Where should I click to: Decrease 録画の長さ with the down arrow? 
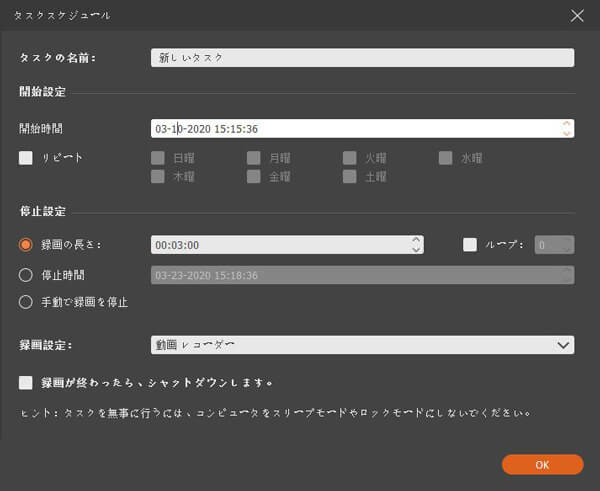click(416, 249)
